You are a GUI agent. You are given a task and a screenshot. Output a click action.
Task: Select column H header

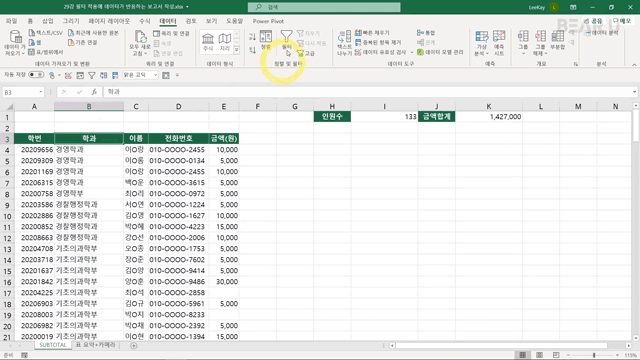pyautogui.click(x=332, y=107)
